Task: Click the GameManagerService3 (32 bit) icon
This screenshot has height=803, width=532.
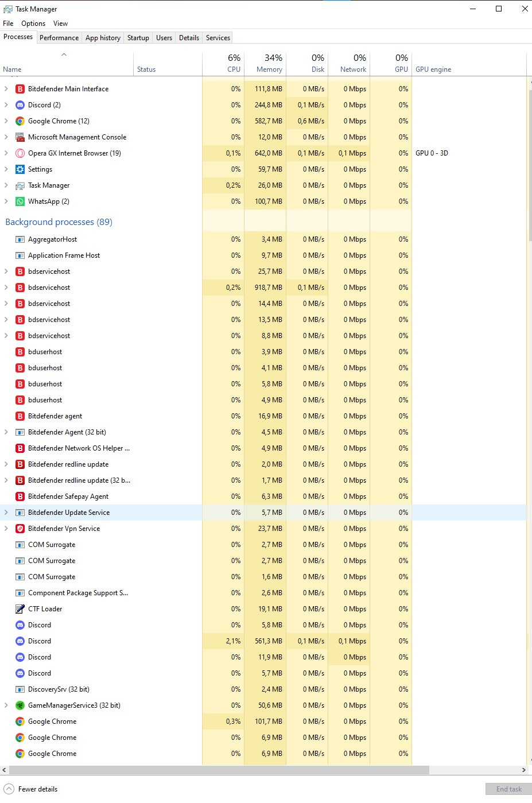Action: click(20, 705)
